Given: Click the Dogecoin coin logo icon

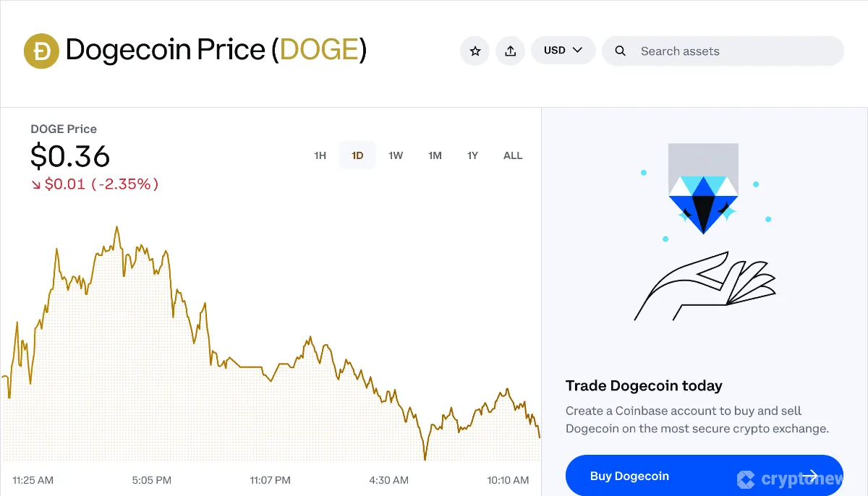Looking at the screenshot, I should click(x=41, y=51).
